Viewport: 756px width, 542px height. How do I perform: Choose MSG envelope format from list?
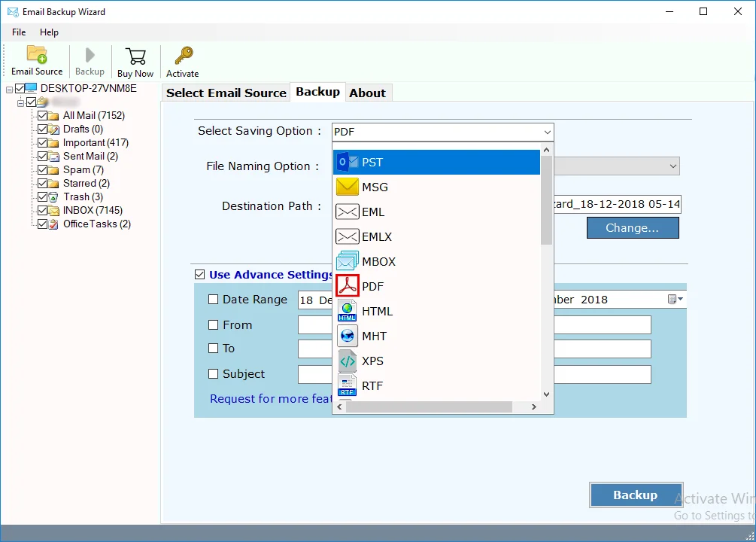(436, 187)
